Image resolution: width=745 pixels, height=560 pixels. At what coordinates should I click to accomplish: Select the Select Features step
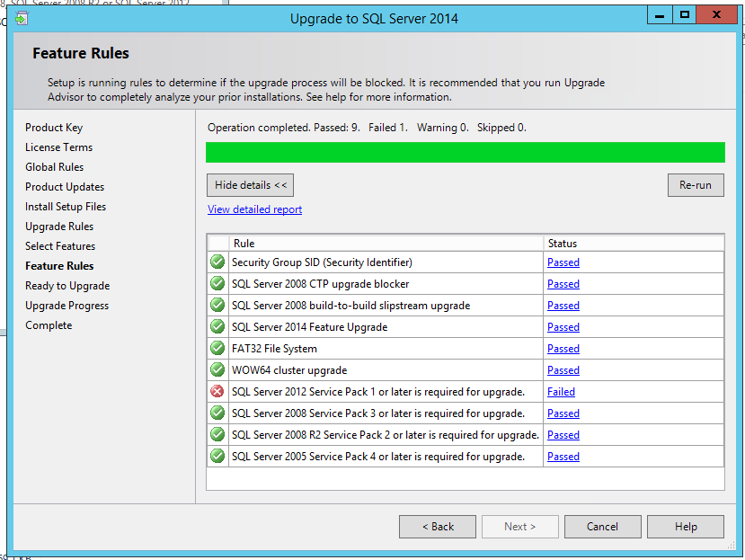click(60, 246)
